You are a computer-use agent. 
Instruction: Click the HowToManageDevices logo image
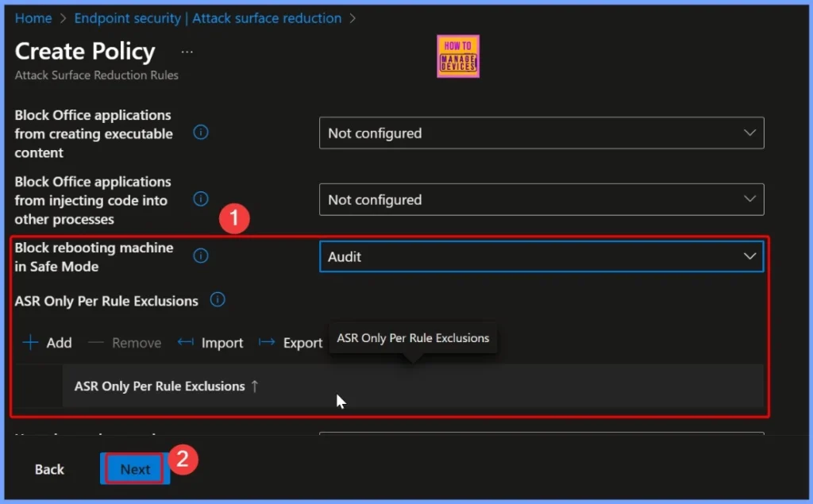pos(457,56)
